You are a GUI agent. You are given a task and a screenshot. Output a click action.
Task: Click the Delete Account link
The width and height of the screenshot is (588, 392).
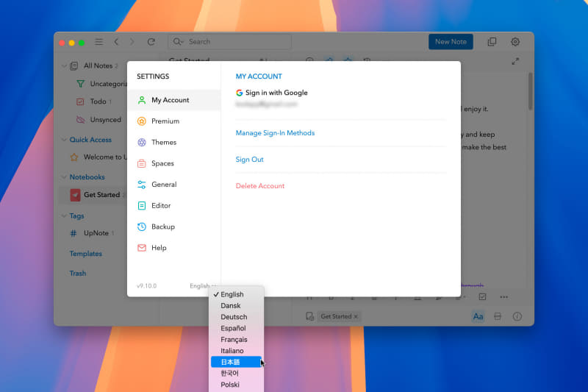tap(260, 185)
